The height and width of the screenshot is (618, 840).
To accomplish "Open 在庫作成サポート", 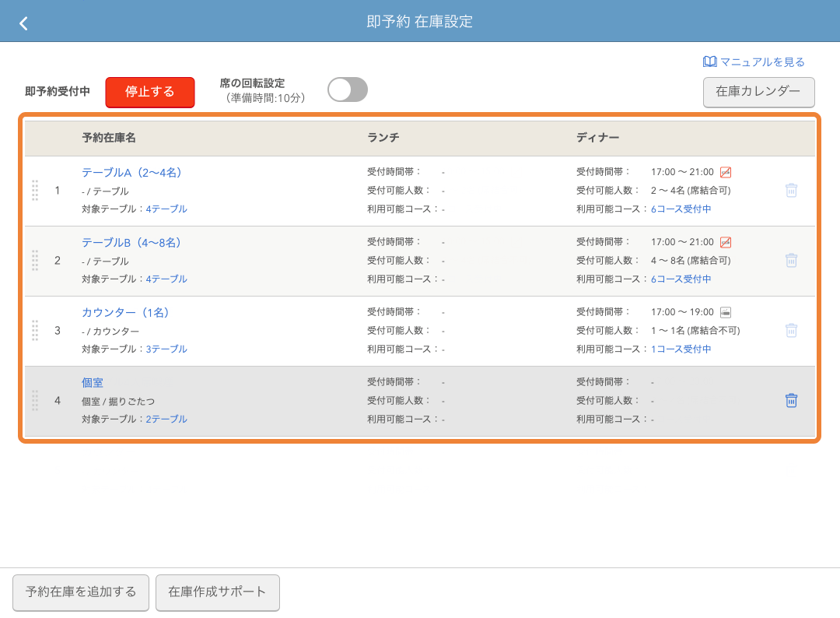I will point(218,592).
